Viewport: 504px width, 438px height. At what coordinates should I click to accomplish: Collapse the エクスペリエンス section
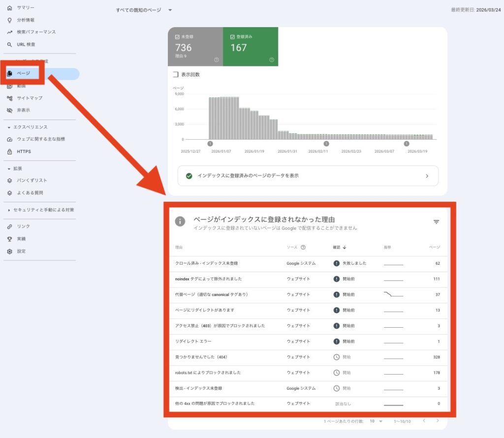tap(24, 127)
